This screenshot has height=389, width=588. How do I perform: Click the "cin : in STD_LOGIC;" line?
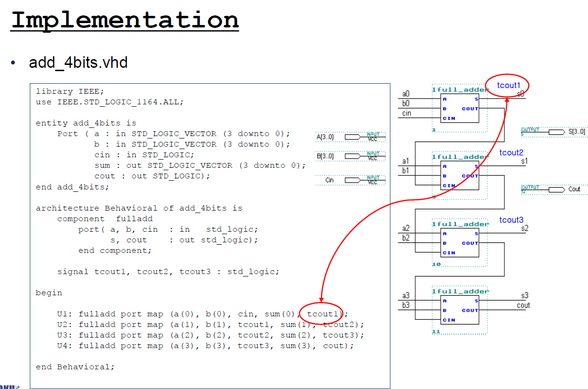(x=144, y=155)
